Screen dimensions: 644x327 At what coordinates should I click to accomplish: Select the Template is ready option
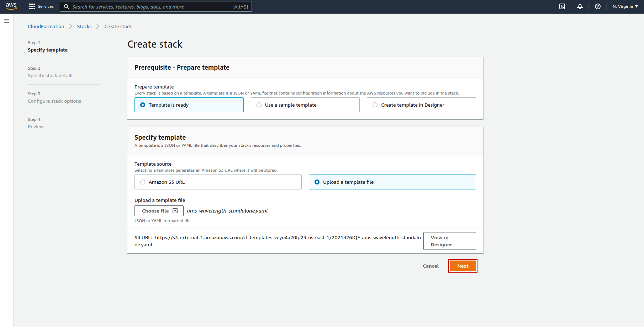coord(189,105)
